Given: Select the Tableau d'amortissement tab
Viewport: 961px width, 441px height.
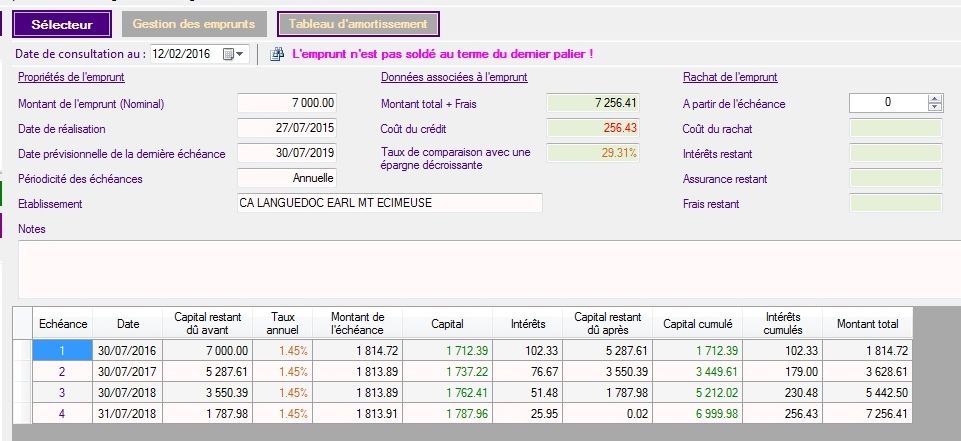Looking at the screenshot, I should pos(357,23).
